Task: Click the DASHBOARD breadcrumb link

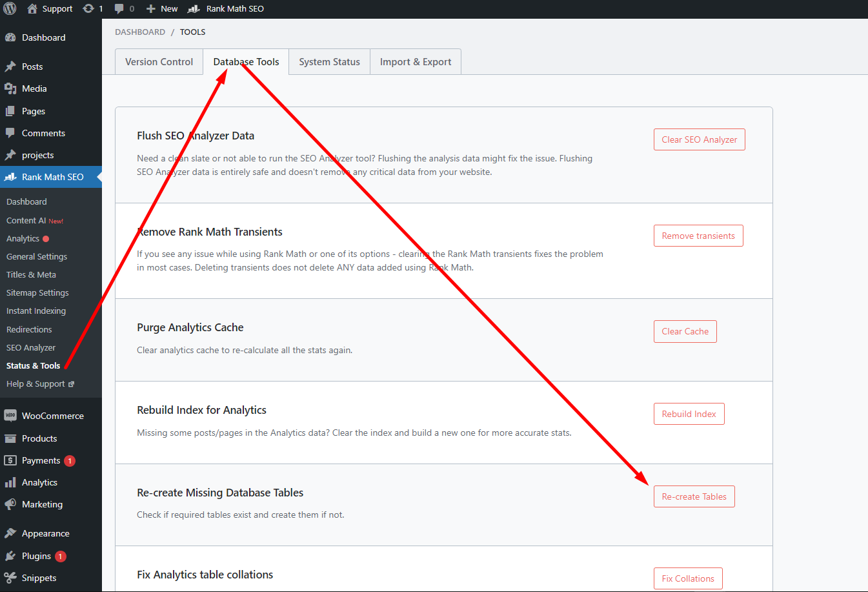Action: [x=140, y=32]
